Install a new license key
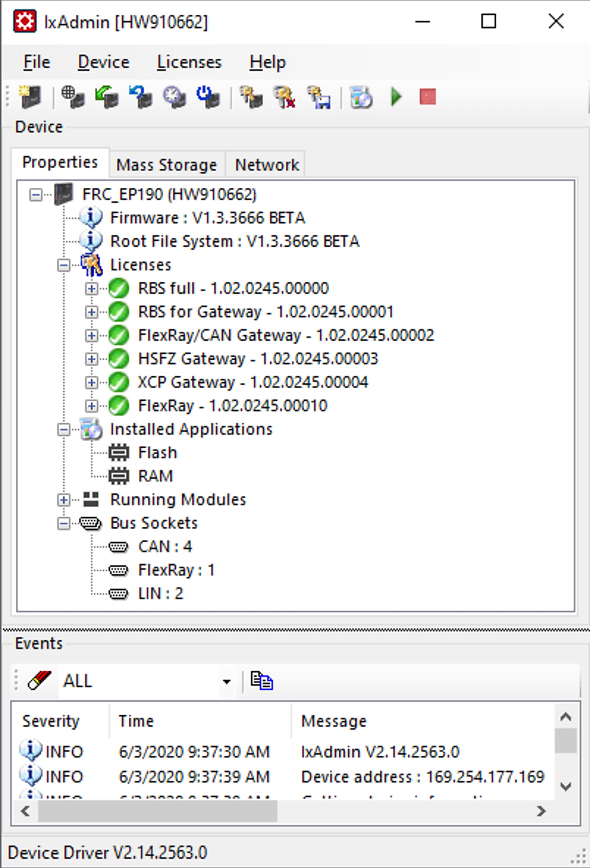590x868 pixels. [250, 97]
